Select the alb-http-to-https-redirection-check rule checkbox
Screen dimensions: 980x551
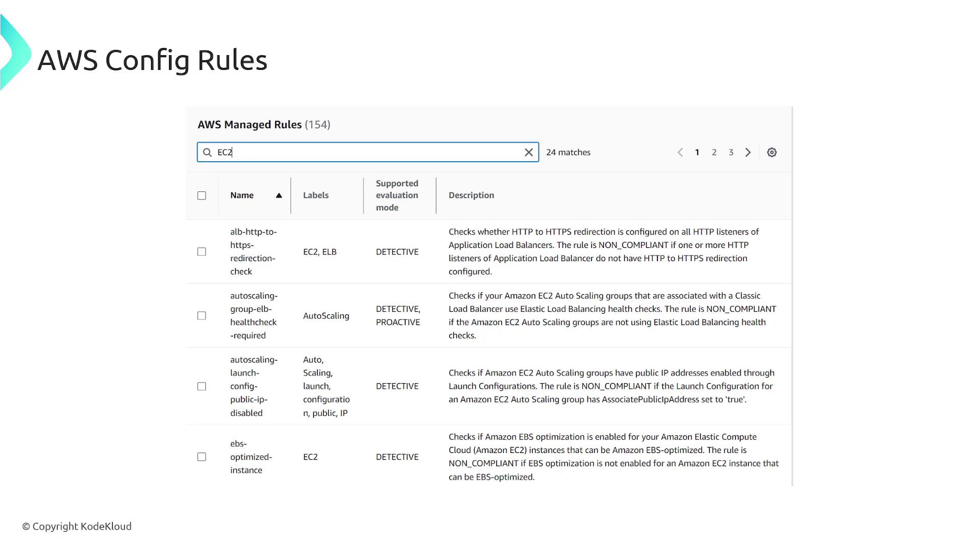(202, 252)
